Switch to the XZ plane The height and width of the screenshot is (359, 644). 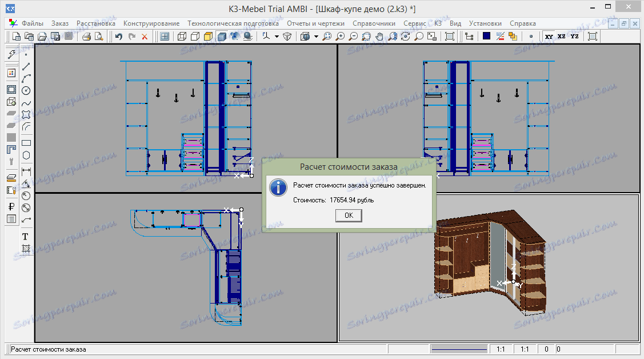[x=562, y=37]
